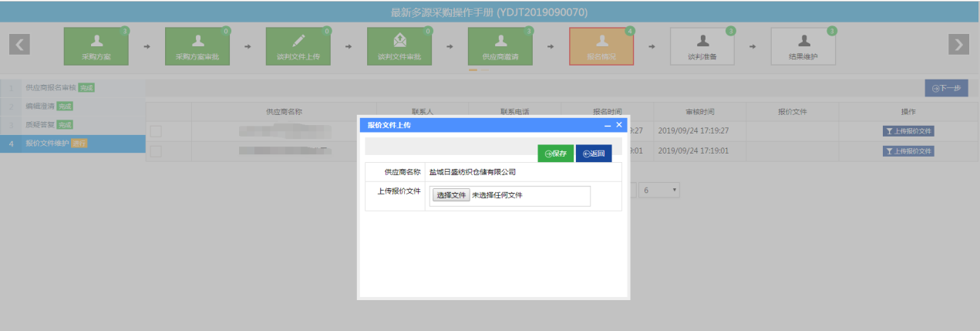Select 供应商报名审核 in the left step list
The image size is (980, 331).
52,88
